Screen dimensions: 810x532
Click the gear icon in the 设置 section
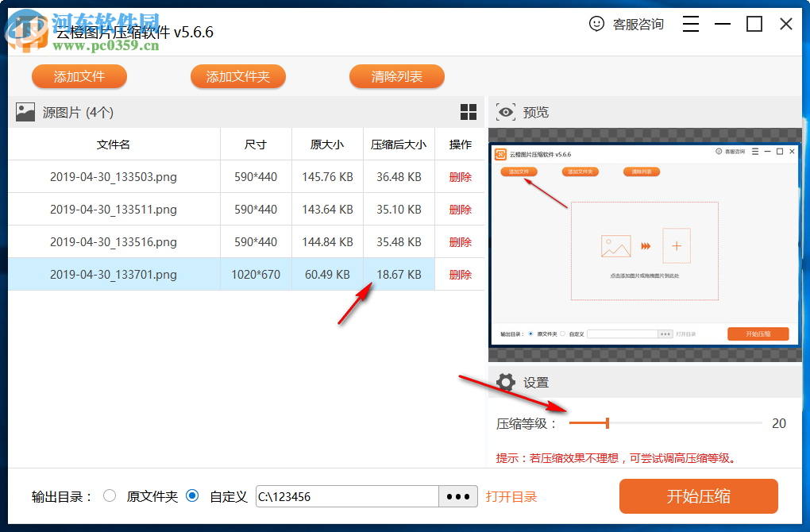[506, 382]
